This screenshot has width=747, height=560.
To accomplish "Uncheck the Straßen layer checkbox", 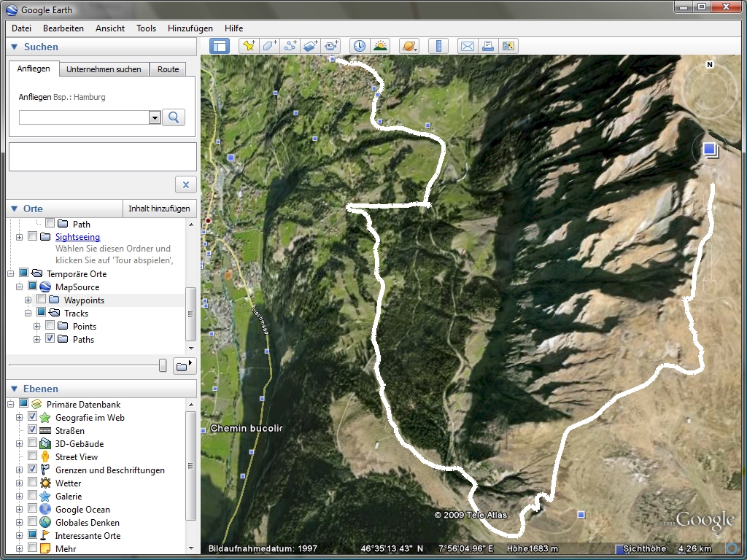I will coord(32,429).
